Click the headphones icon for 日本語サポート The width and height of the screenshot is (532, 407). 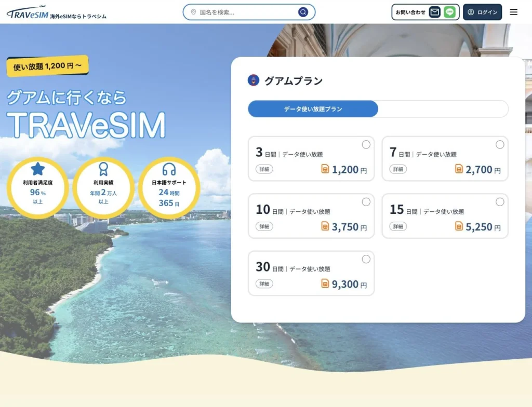[169, 169]
